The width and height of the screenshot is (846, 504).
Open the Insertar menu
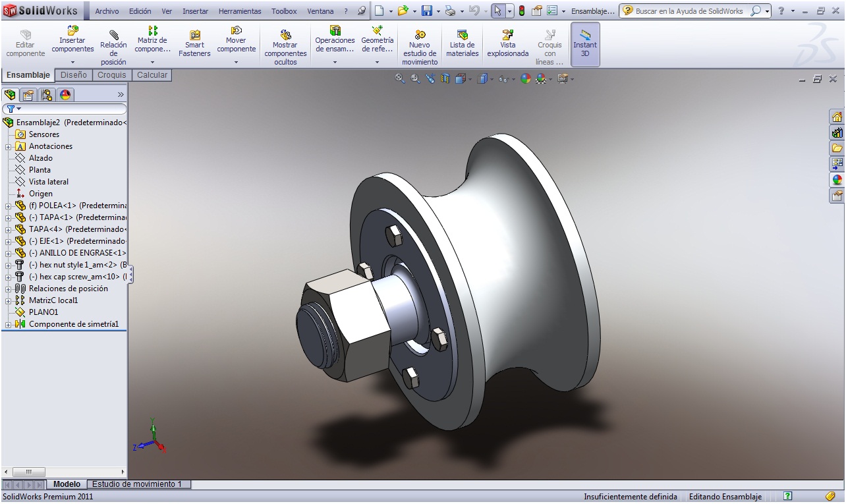click(195, 11)
